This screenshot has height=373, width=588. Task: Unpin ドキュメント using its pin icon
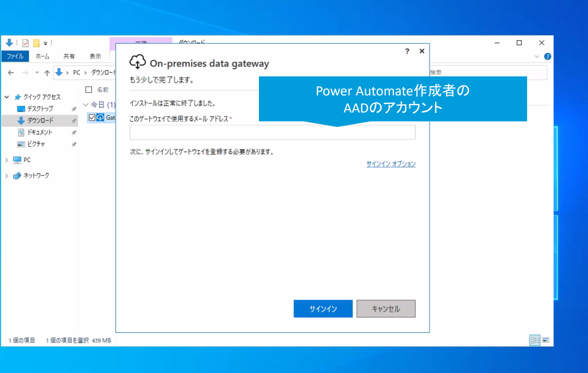pos(74,133)
